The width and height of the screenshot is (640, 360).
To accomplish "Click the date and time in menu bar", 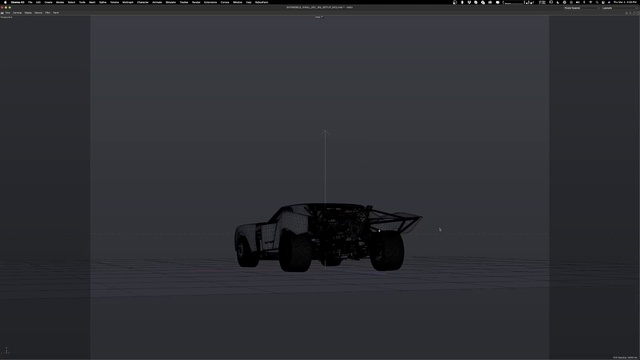I will tap(625, 2).
